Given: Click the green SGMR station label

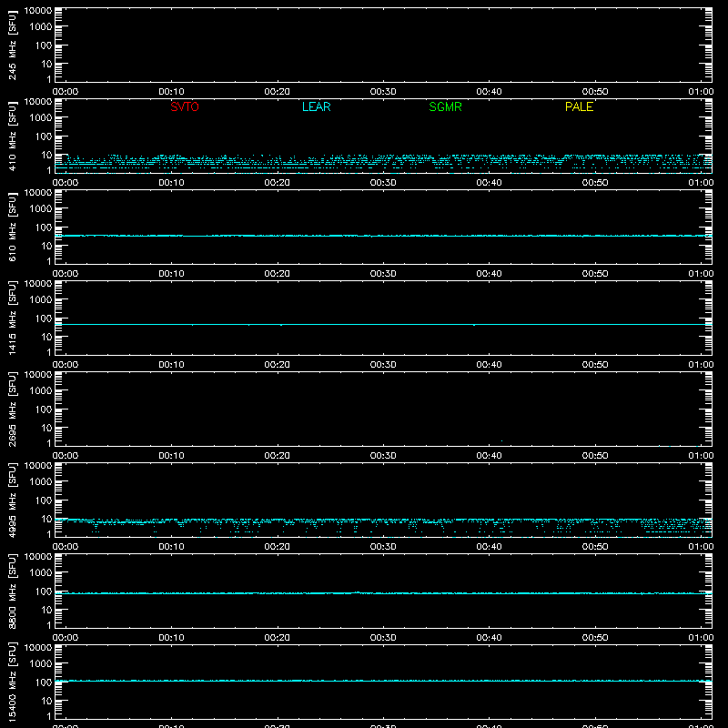Looking at the screenshot, I should pyautogui.click(x=445, y=106).
